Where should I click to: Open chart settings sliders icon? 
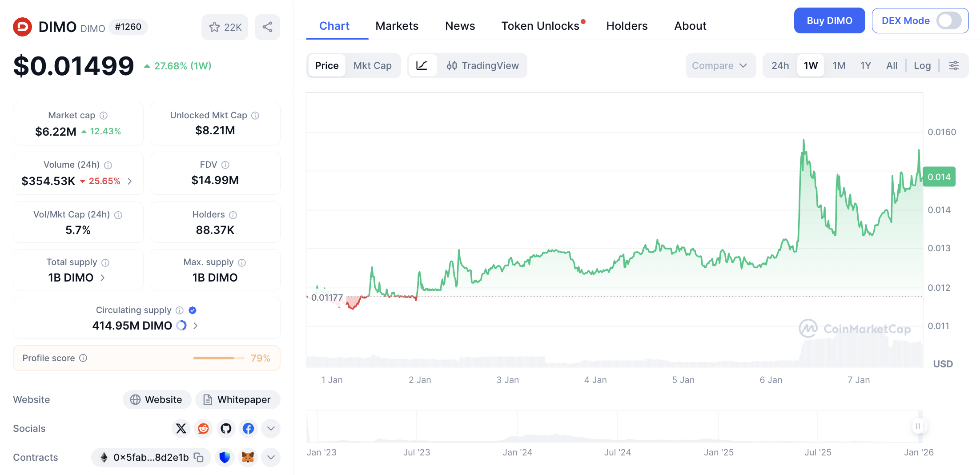954,66
